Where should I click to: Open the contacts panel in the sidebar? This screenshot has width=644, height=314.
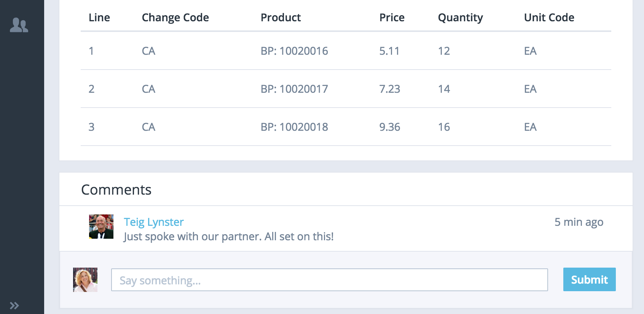pos(18,25)
